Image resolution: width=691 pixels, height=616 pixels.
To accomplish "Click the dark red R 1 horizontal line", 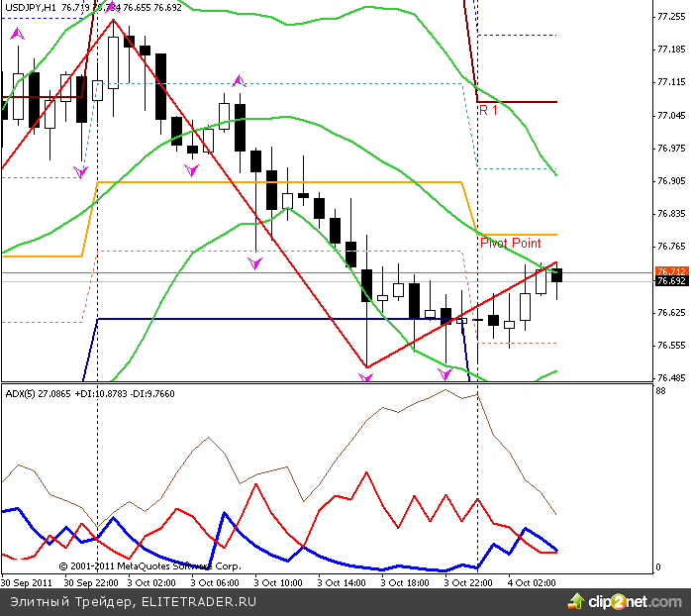I will 525,102.
